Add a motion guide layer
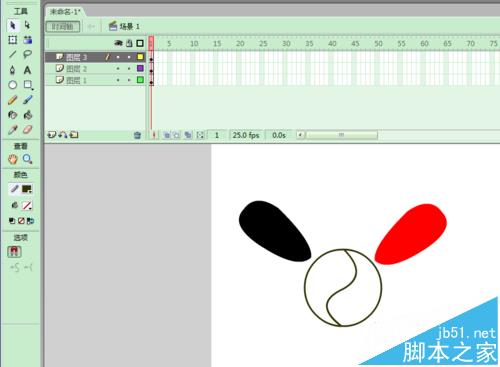Image resolution: width=500 pixels, height=367 pixels. (x=63, y=135)
